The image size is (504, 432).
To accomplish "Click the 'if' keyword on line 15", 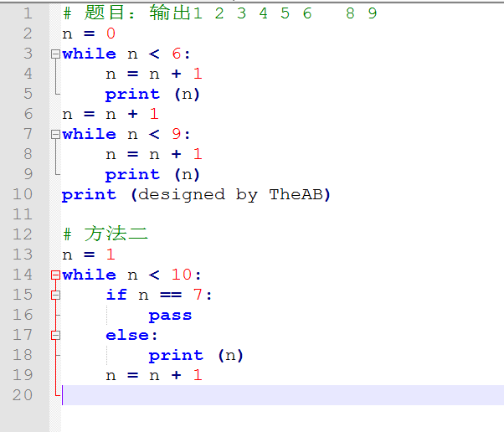I will coord(116,295).
